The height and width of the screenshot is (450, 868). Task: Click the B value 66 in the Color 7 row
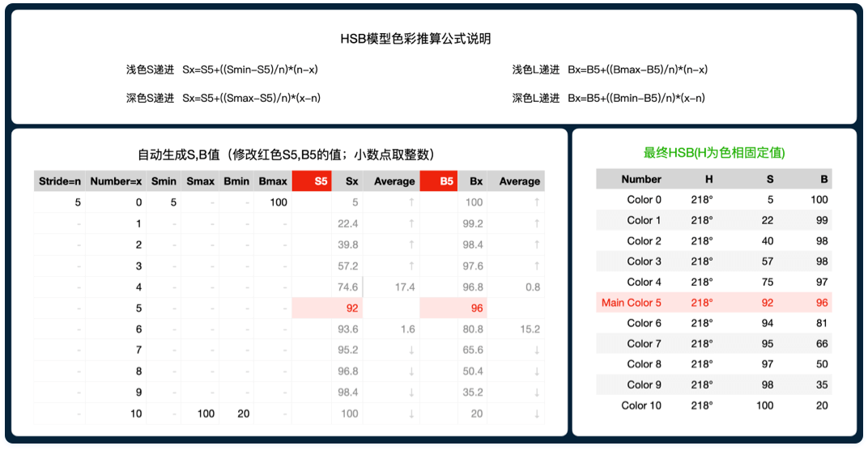click(822, 344)
